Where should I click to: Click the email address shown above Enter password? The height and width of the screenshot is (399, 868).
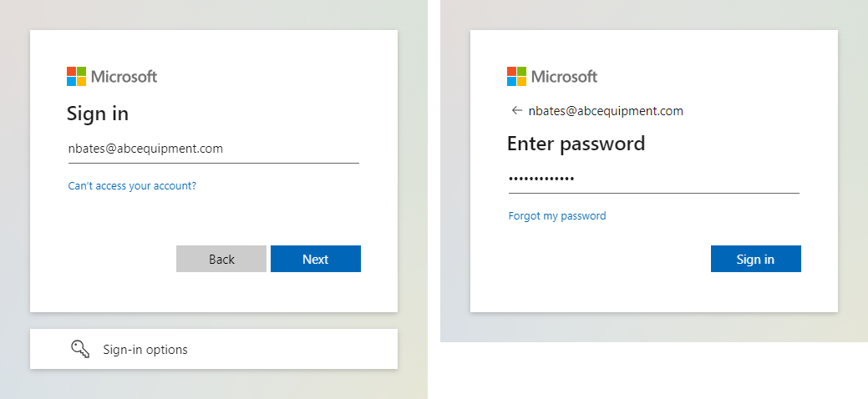pos(606,111)
